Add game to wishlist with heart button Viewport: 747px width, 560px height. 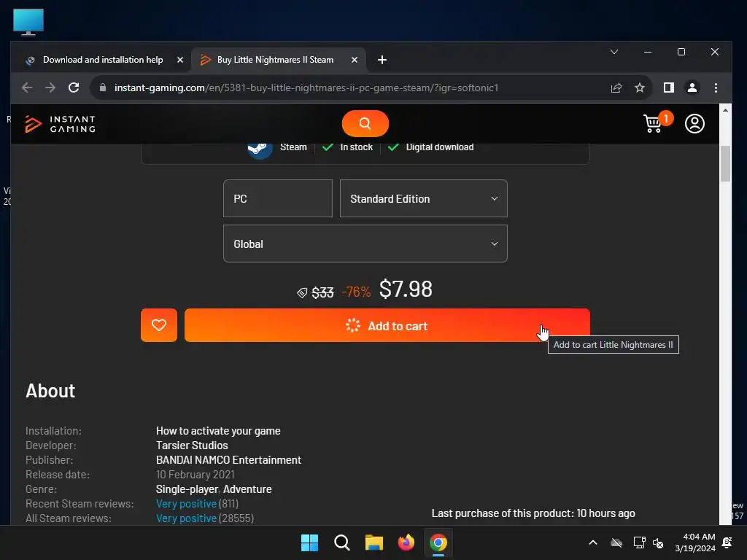coord(158,325)
